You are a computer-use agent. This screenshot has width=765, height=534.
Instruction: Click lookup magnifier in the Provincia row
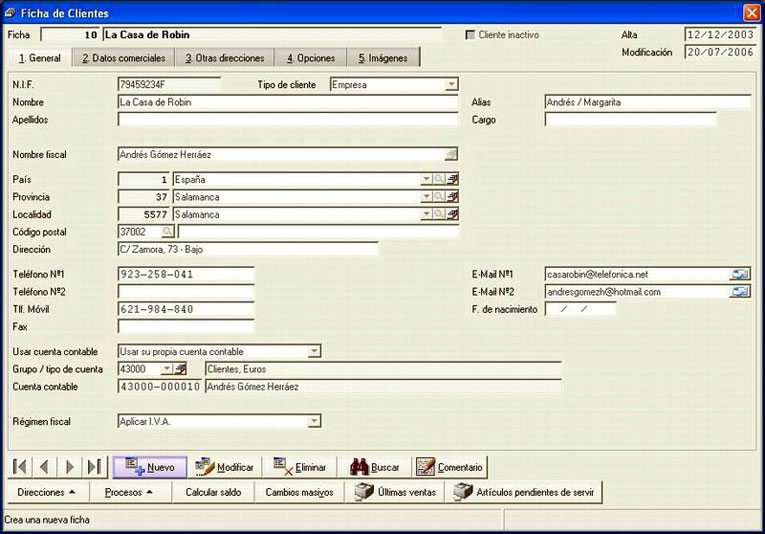(x=439, y=197)
